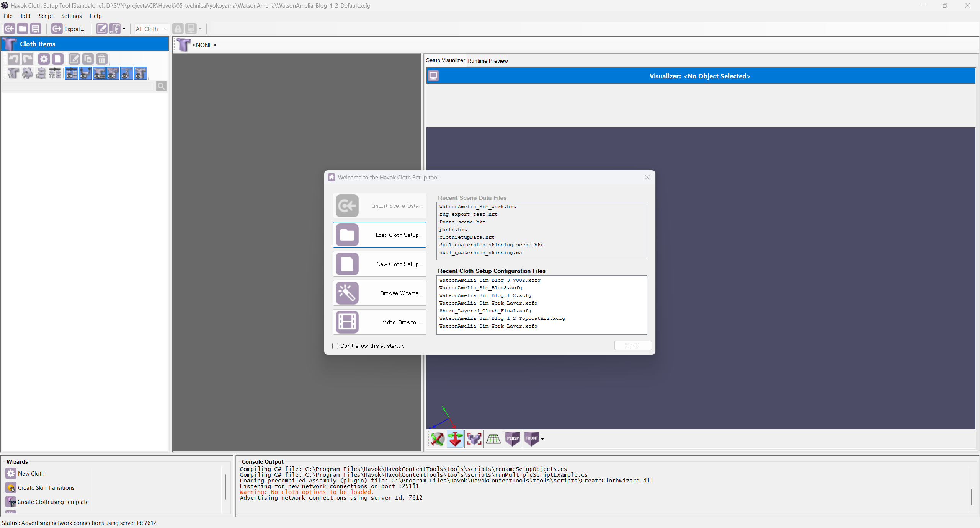Toggle the eye visibility icon with plain shirt
This screenshot has height=528, width=980.
(99, 73)
